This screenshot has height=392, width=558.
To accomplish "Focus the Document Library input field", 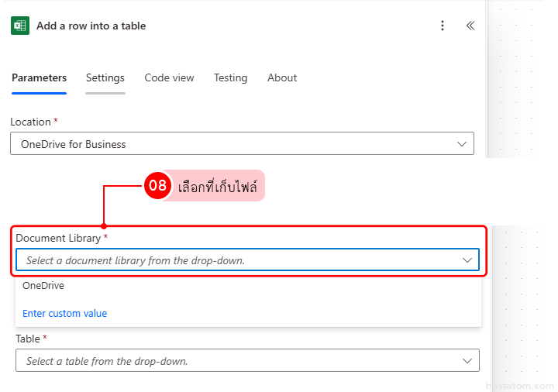I will click(x=232, y=260).
